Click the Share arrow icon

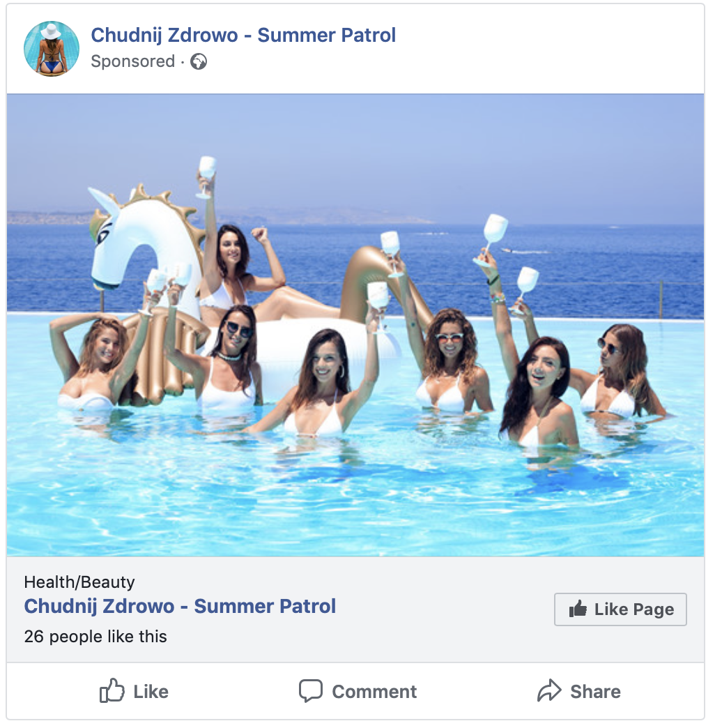point(549,691)
